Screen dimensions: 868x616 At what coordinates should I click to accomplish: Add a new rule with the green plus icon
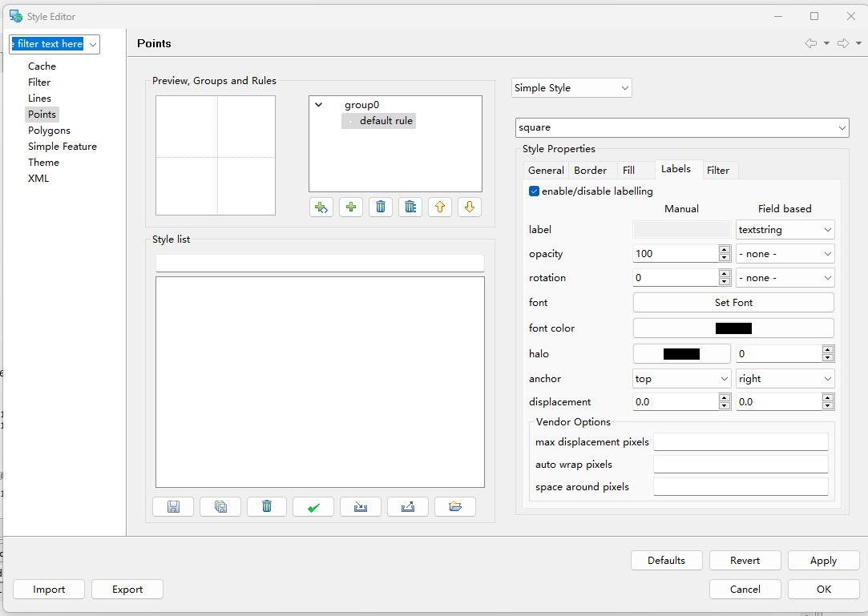pyautogui.click(x=351, y=207)
